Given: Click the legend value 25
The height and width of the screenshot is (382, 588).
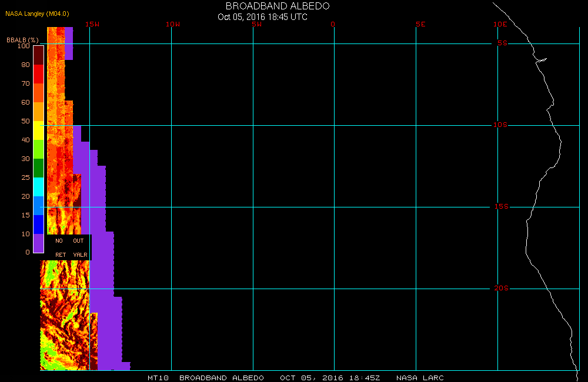Looking at the screenshot, I should click(25, 177).
